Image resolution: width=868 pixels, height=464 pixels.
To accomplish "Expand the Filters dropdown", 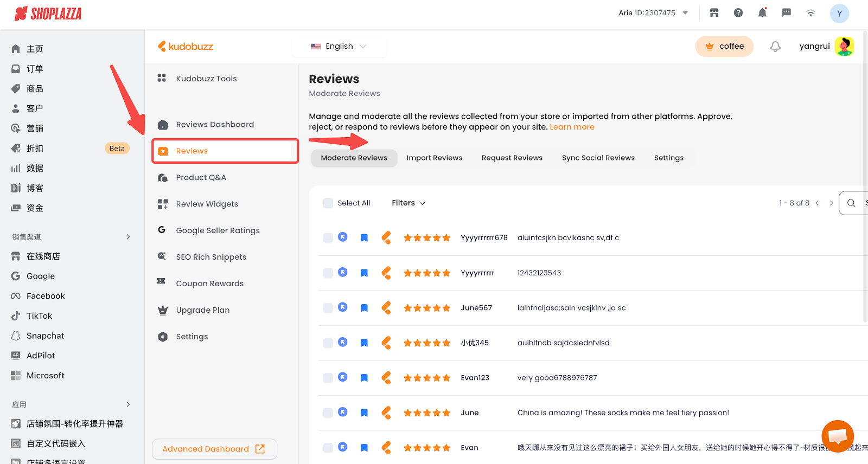I will [x=409, y=203].
